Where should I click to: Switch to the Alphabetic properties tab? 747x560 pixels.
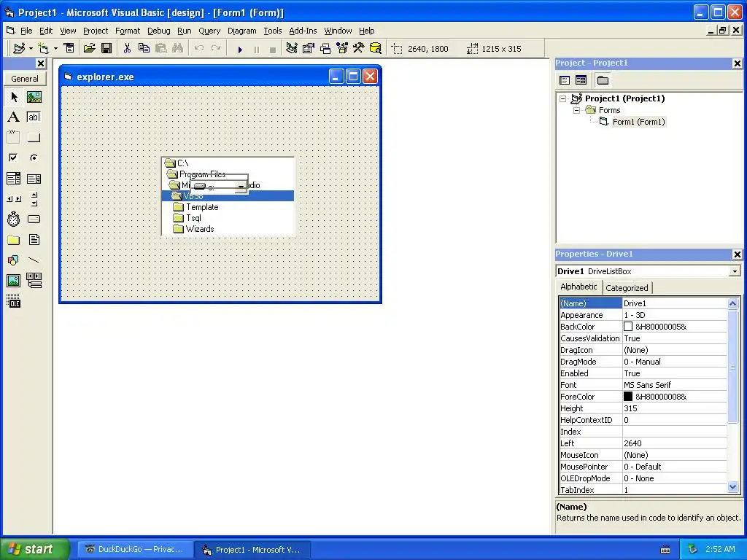click(x=578, y=287)
